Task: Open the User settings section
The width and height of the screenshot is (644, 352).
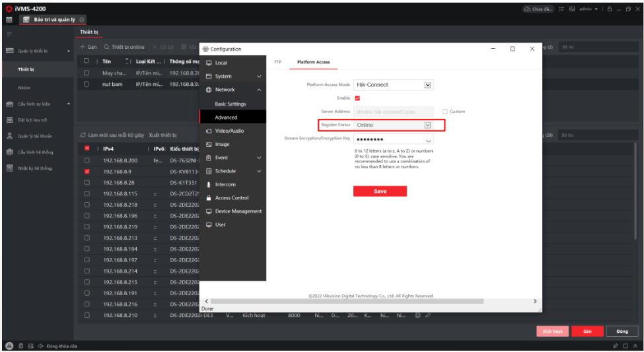Action: click(x=220, y=225)
